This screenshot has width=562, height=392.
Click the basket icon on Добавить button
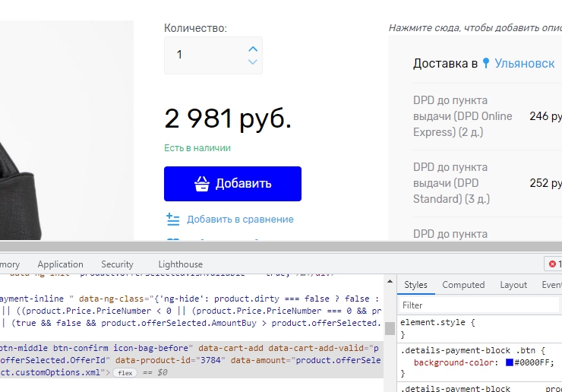[x=202, y=184]
